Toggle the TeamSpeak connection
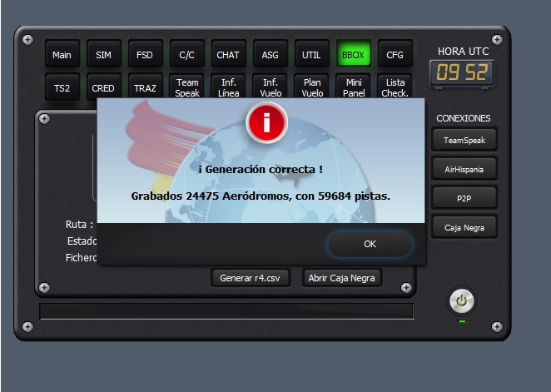The image size is (551, 392). click(464, 140)
